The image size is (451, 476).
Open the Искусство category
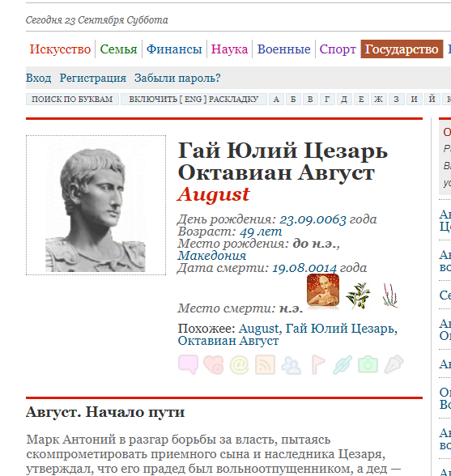(60, 49)
